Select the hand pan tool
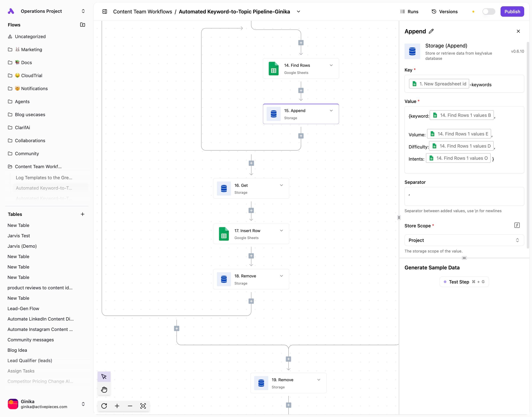This screenshot has height=417, width=532. [x=104, y=389]
